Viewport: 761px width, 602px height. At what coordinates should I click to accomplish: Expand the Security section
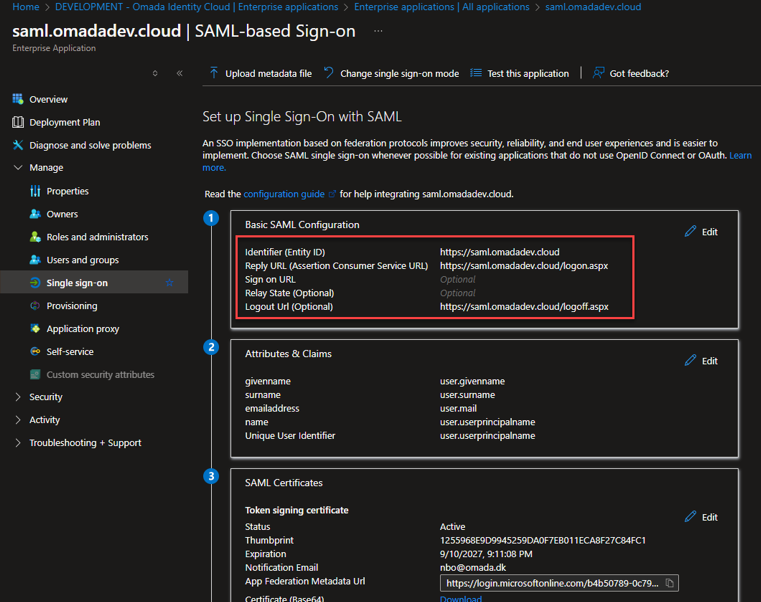pos(18,397)
